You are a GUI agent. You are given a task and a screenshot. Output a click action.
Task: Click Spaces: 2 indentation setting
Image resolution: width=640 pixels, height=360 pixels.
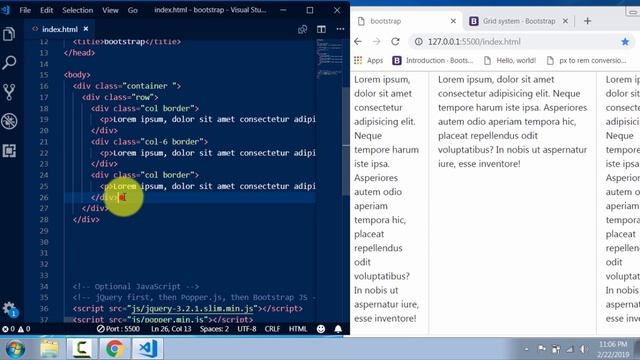pos(214,329)
